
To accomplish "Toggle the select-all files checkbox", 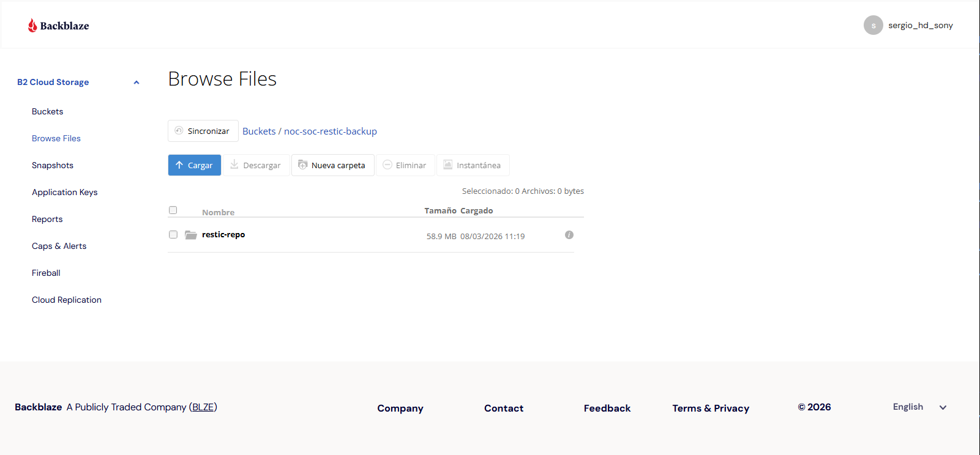I will (173, 210).
